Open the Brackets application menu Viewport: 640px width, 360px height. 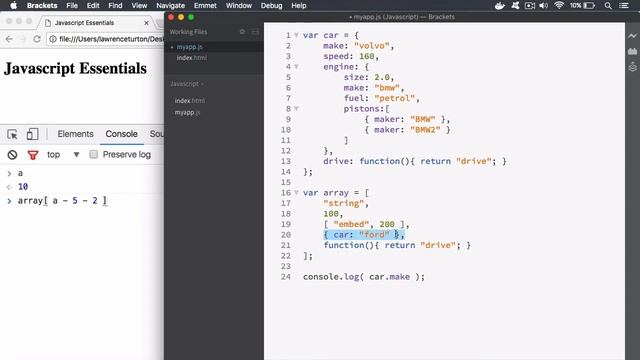pyautogui.click(x=42, y=5)
